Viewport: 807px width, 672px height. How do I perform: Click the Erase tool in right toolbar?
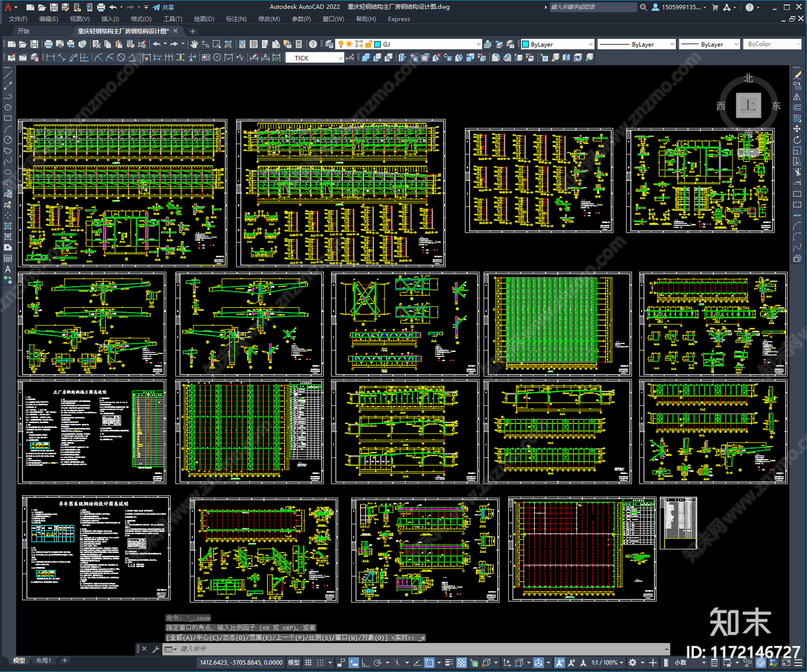(x=797, y=75)
